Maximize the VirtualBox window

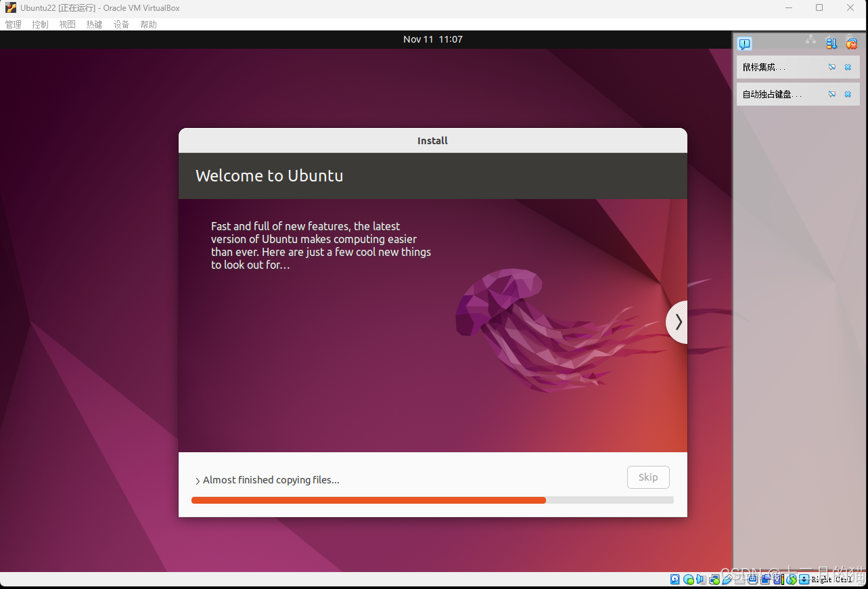coord(819,8)
